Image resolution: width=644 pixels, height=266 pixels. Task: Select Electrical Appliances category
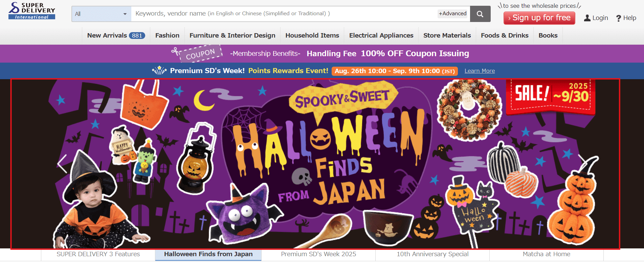tap(381, 36)
